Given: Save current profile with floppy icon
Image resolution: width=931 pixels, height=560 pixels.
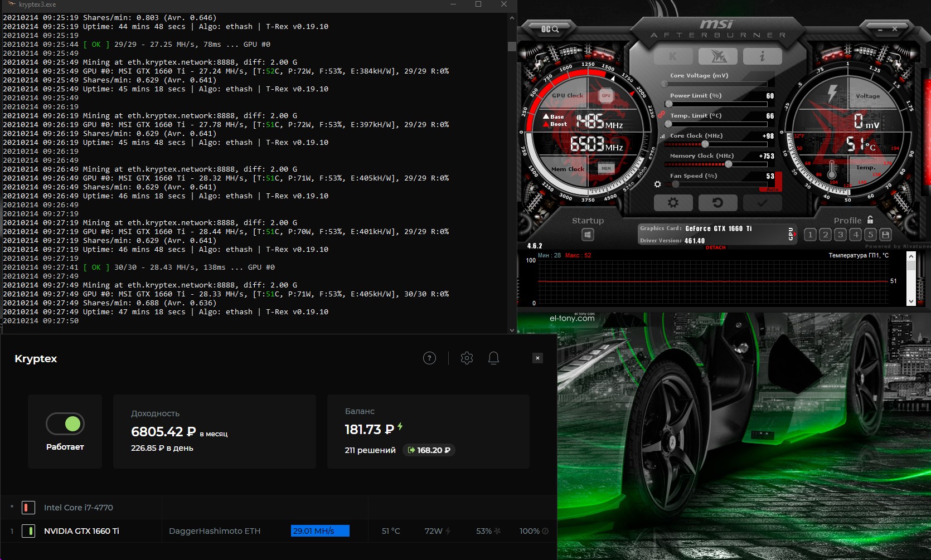Looking at the screenshot, I should click(885, 235).
